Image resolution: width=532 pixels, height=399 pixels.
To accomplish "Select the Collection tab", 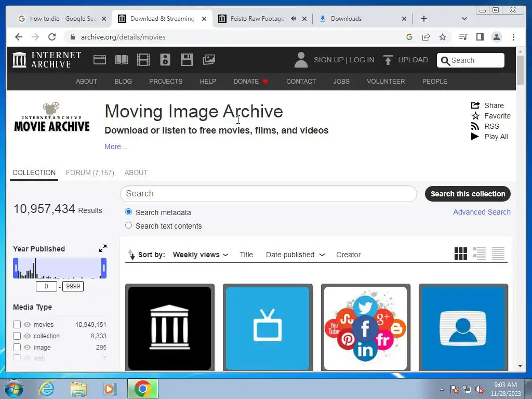I will [34, 172].
